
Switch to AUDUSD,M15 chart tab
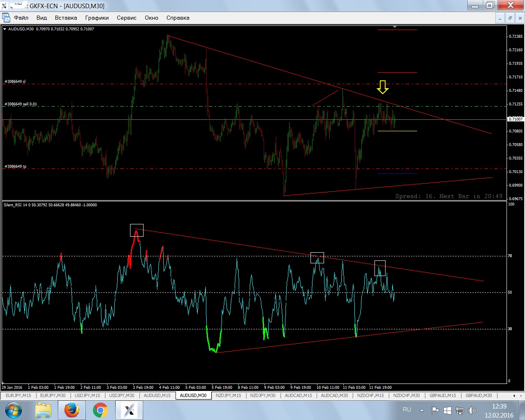(x=157, y=395)
